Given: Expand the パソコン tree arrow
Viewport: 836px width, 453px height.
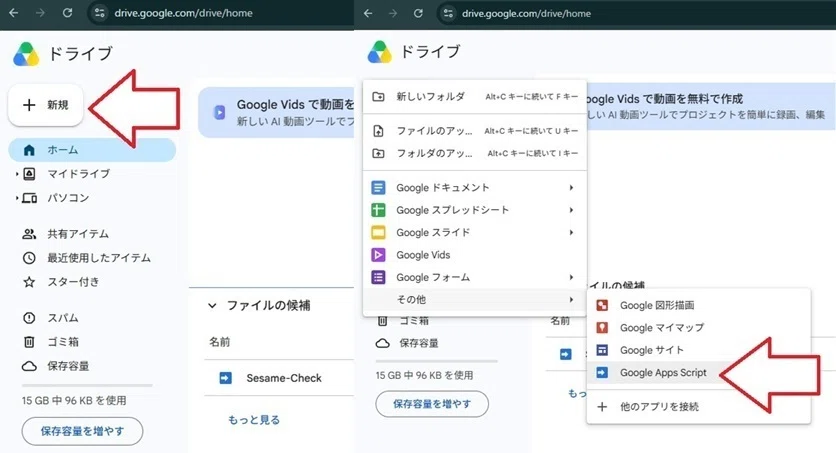Looking at the screenshot, I should [x=17, y=198].
